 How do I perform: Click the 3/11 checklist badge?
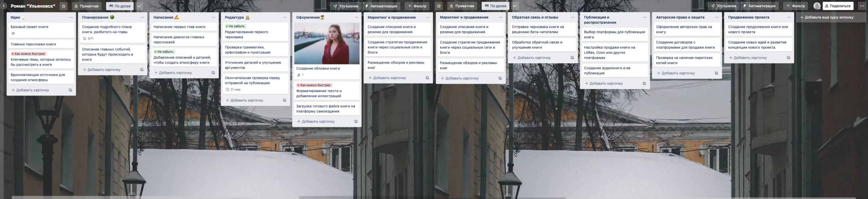click(x=88, y=39)
